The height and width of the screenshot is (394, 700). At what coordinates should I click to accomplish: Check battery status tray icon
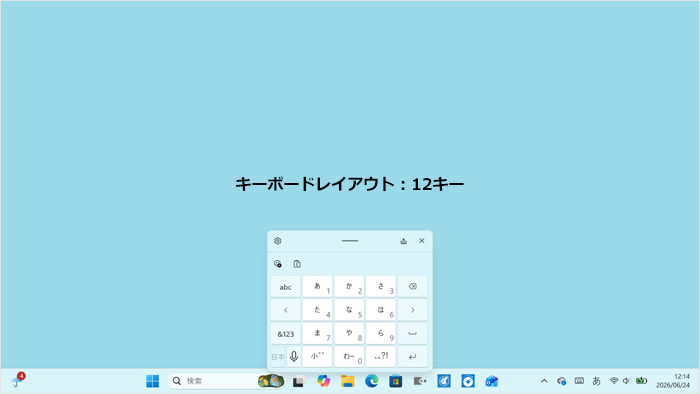[642, 381]
